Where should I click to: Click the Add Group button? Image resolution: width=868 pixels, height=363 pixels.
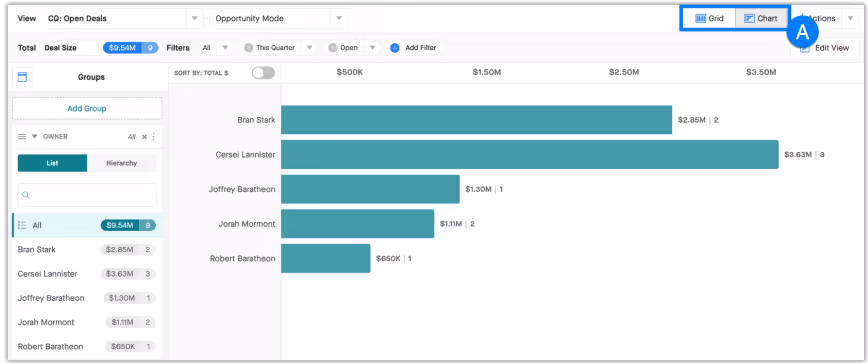87,108
